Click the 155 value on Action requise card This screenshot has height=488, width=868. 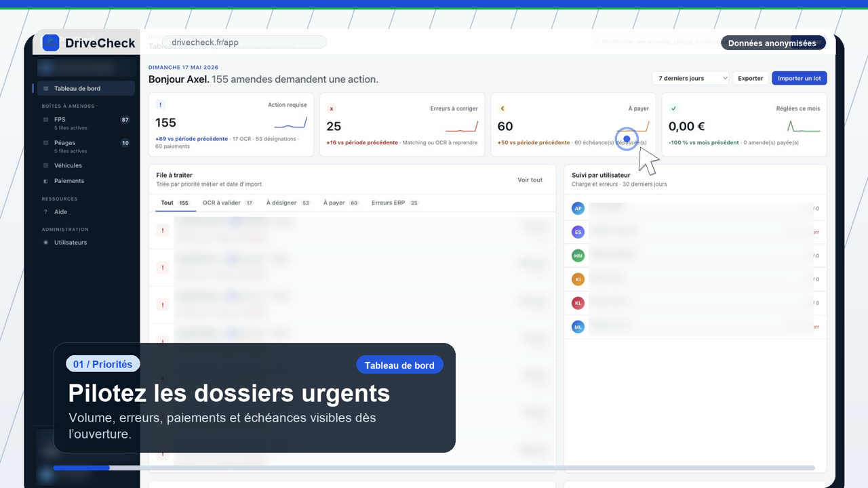click(x=165, y=123)
